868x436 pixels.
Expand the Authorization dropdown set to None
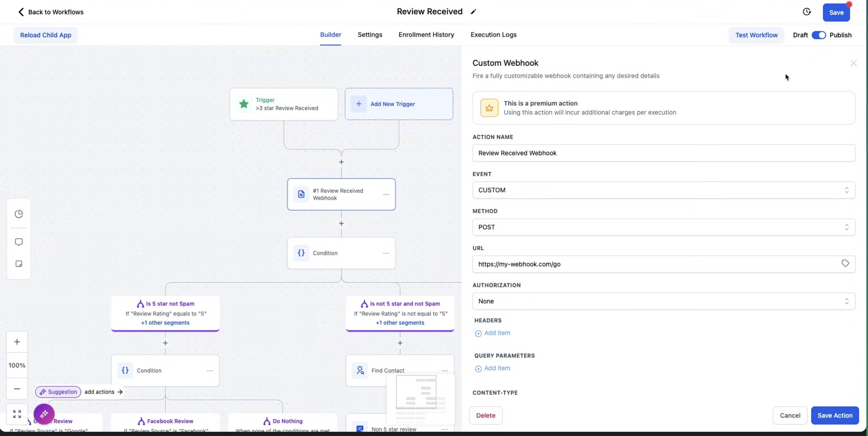(663, 301)
